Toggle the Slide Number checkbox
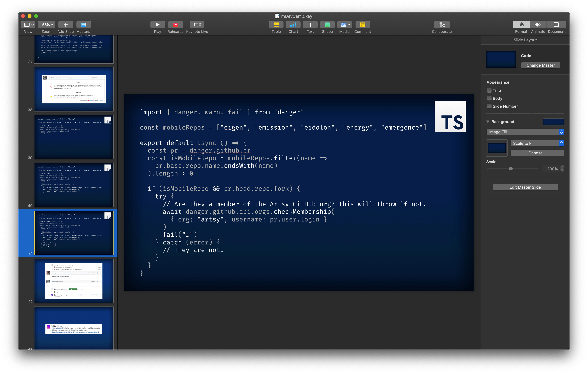Viewport: 588px width, 374px height. click(x=489, y=106)
